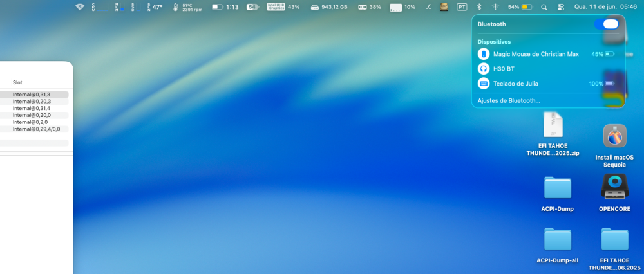Select the Internal@0,31,4 slot row
644x274 pixels.
34,108
